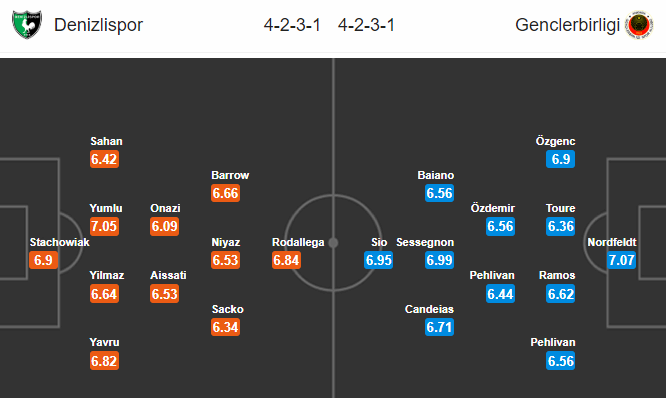Open player Barrow's name label
Screen dimensions: 666x398
[230, 175]
